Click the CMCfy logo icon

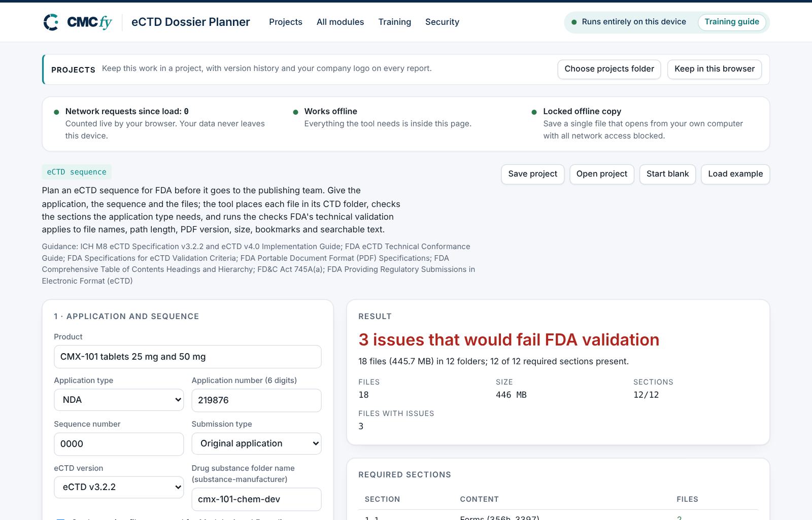[51, 22]
